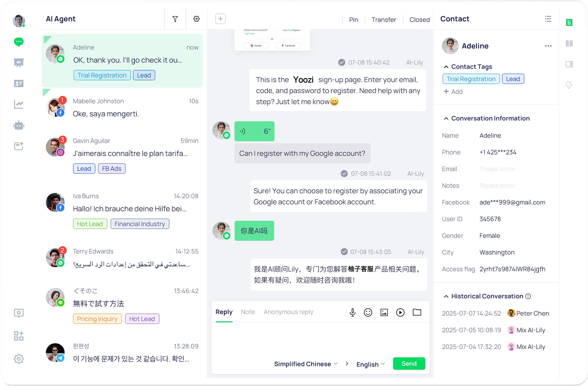Open the Messages panel in the left sidebar
This screenshot has height=386, width=588.
point(19,42)
